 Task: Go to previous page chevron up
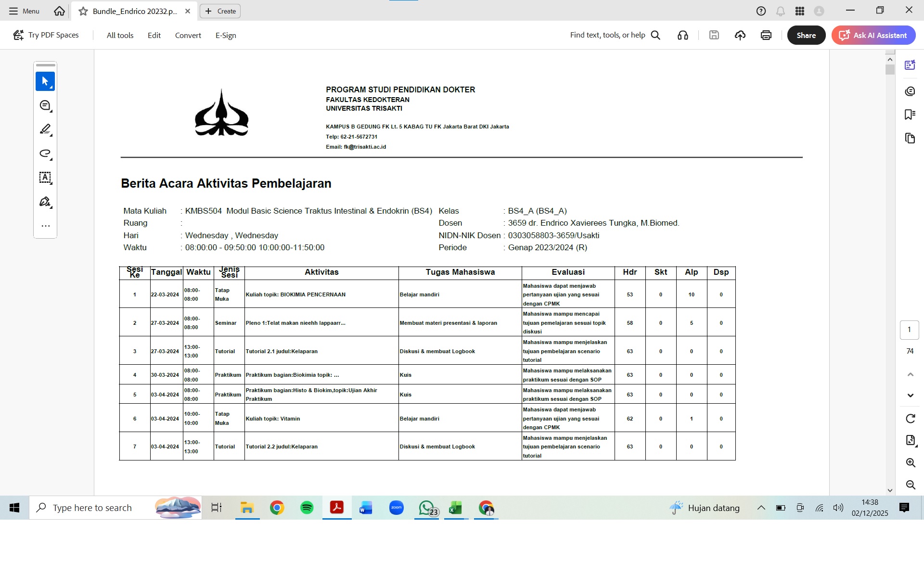[x=910, y=374]
